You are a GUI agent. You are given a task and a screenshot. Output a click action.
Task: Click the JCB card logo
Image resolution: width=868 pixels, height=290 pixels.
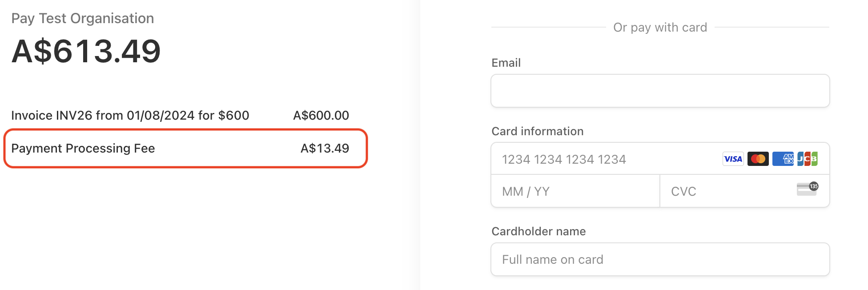807,159
